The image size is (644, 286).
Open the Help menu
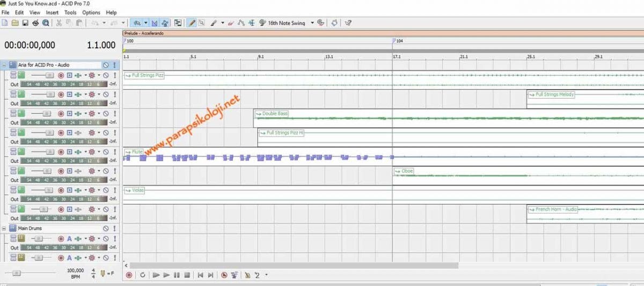pos(111,12)
